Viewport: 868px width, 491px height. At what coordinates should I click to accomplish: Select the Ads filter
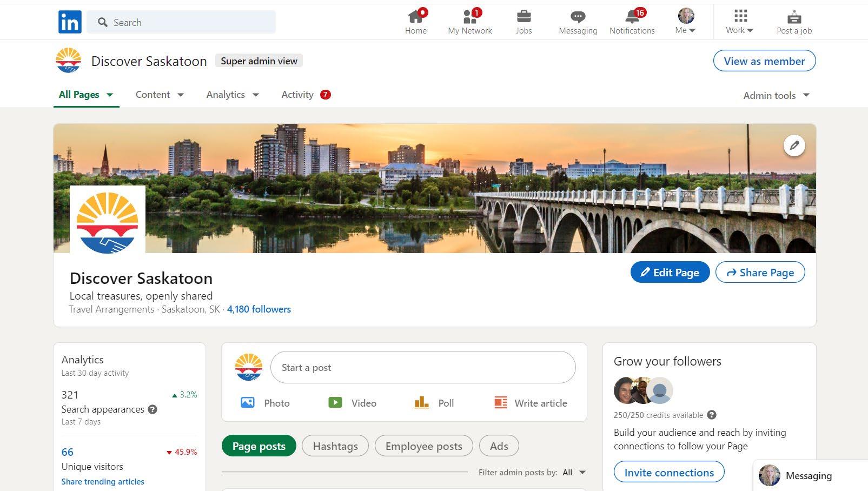click(499, 446)
